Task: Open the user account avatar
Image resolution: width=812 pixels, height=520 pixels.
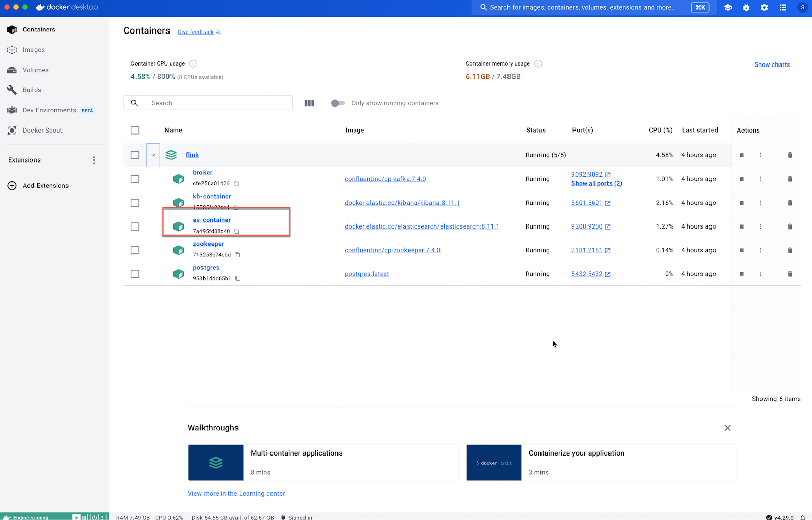Action: [802, 7]
